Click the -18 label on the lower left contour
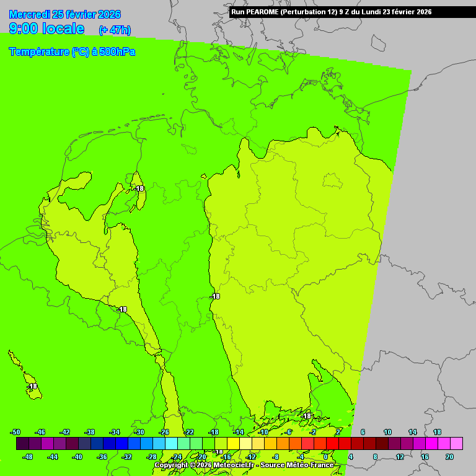 (x=121, y=309)
